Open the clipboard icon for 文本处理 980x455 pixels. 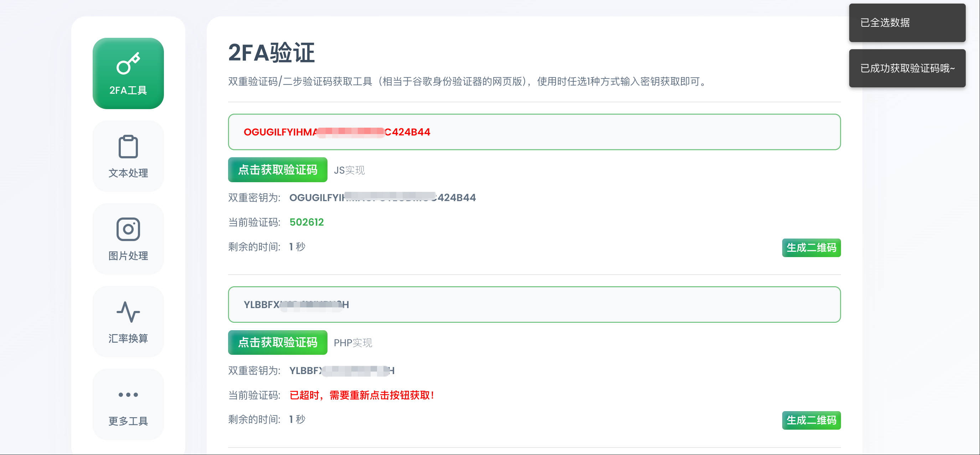(128, 147)
